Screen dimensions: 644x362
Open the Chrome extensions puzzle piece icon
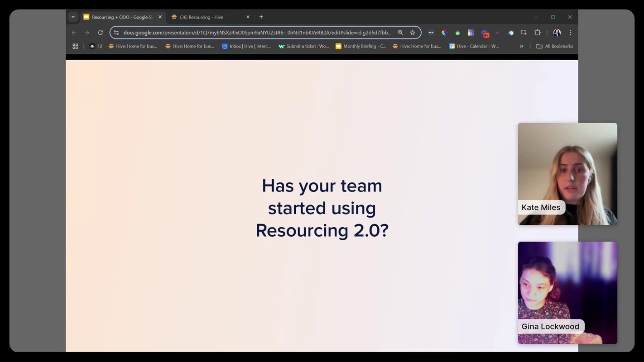pos(537,32)
